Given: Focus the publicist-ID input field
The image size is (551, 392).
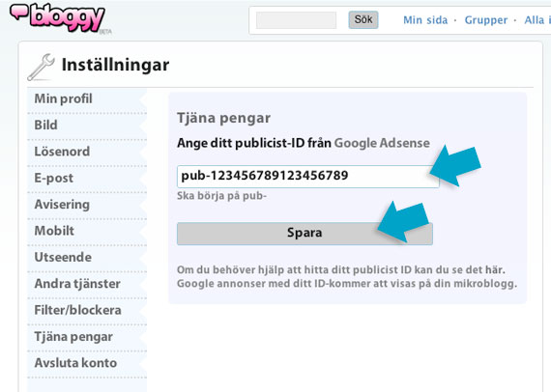Looking at the screenshot, I should 308,176.
